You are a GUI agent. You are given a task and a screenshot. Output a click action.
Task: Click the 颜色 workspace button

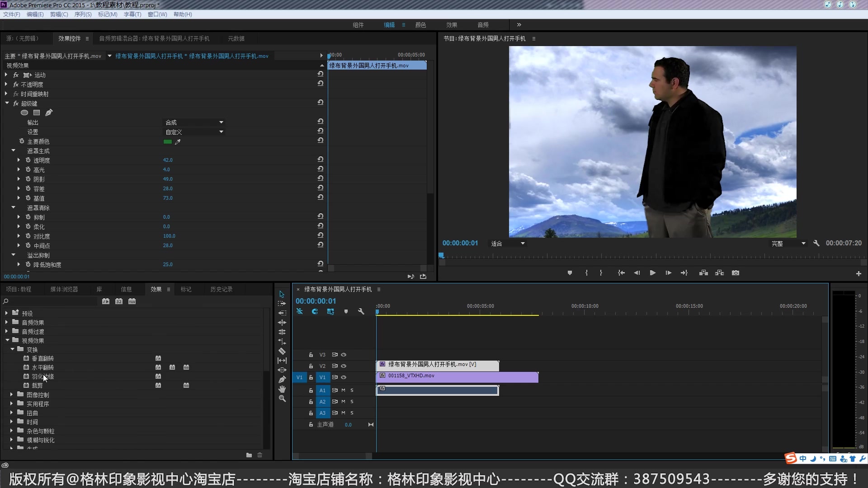(x=420, y=25)
